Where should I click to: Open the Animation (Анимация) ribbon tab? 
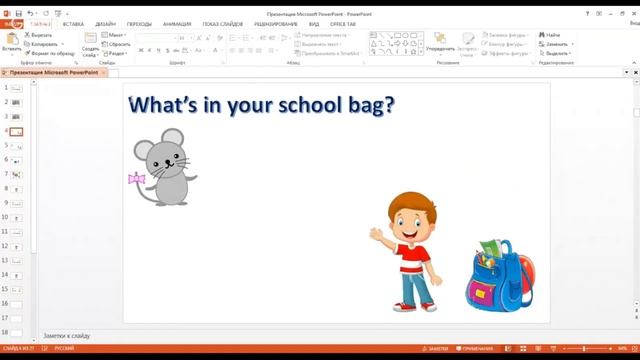coord(177,24)
